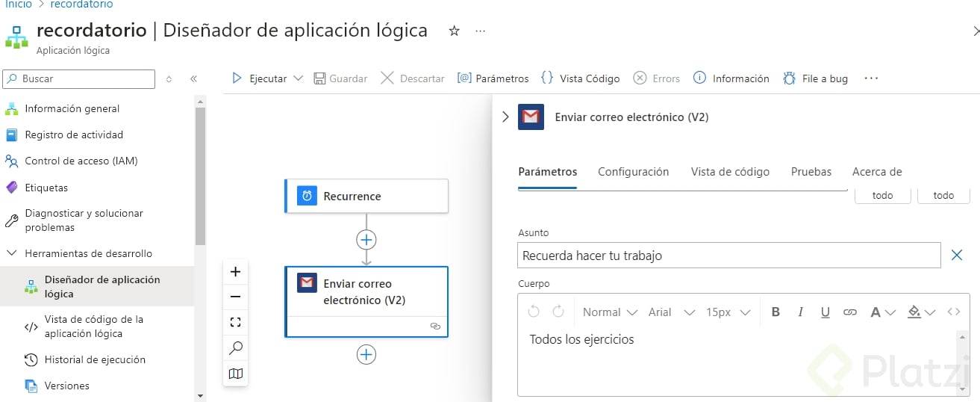
Task: Insert a link in the body editor
Action: [x=849, y=312]
